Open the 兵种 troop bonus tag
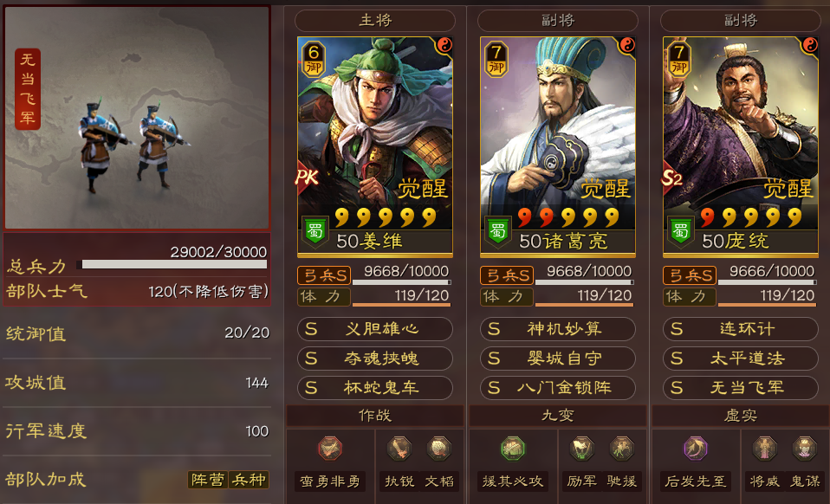830x504 pixels. (249, 480)
